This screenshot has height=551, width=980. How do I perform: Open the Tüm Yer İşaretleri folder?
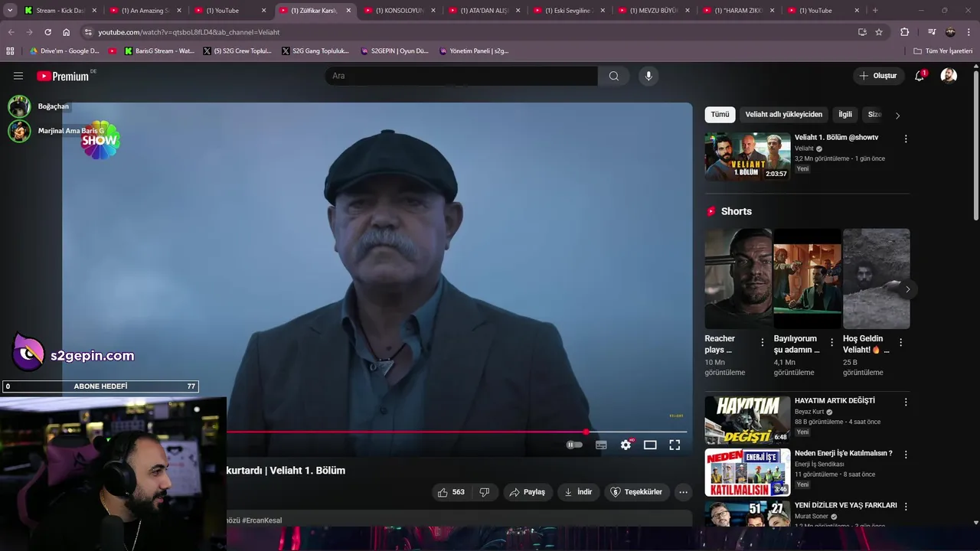[x=943, y=51]
